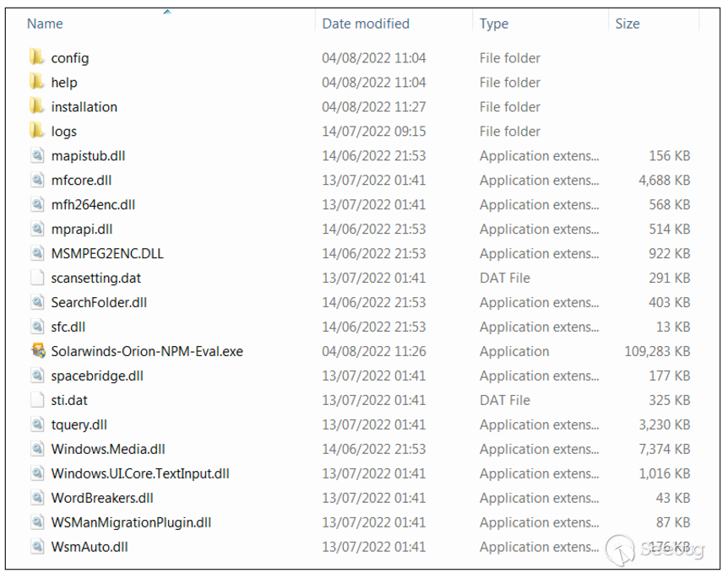Click the DAT File type for sti.dat
728x573 pixels.
[505, 400]
